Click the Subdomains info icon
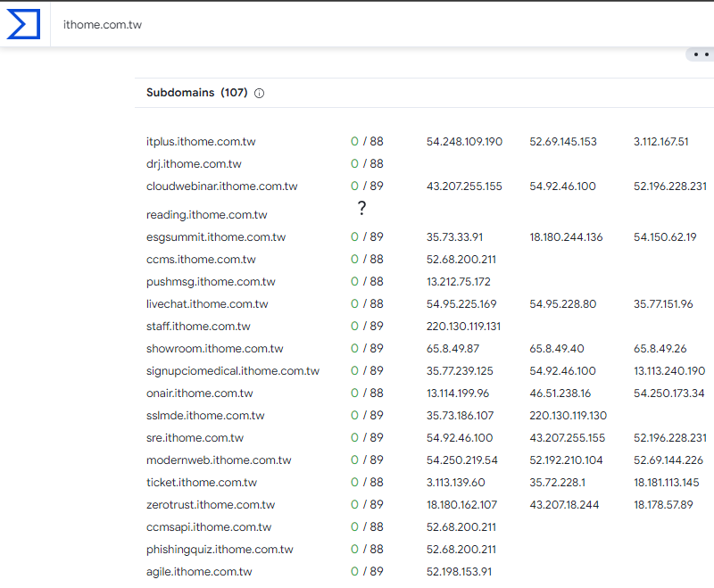 pos(259,94)
